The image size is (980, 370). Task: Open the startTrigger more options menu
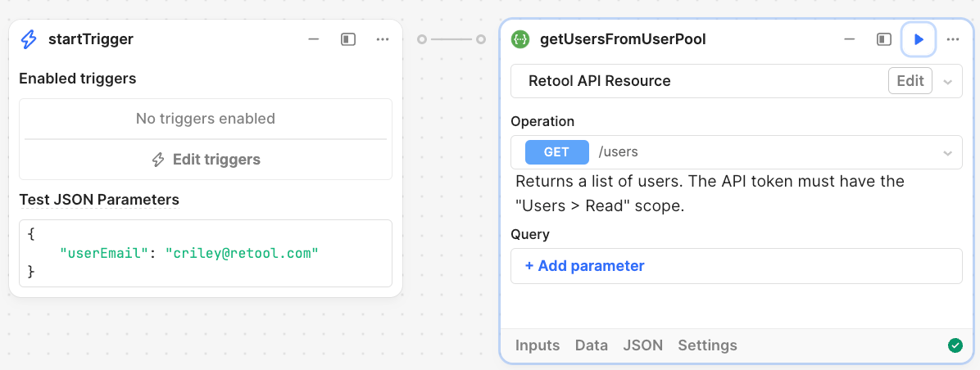383,39
